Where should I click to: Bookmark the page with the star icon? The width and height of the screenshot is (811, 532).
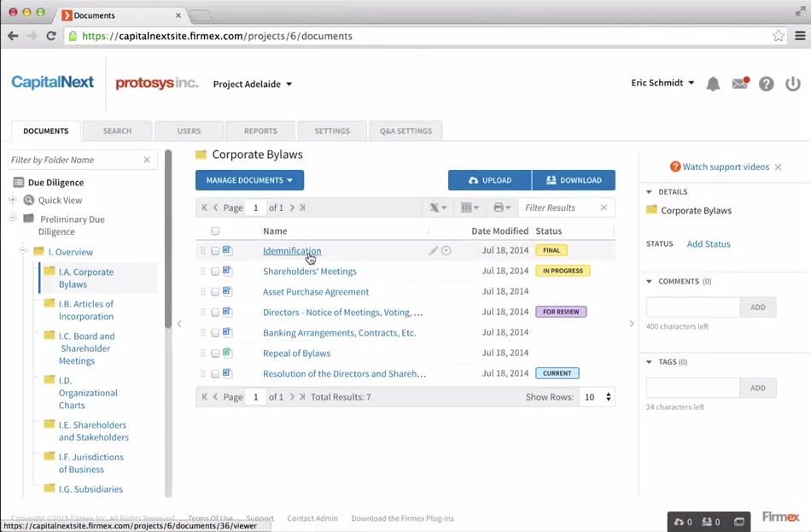(x=778, y=36)
